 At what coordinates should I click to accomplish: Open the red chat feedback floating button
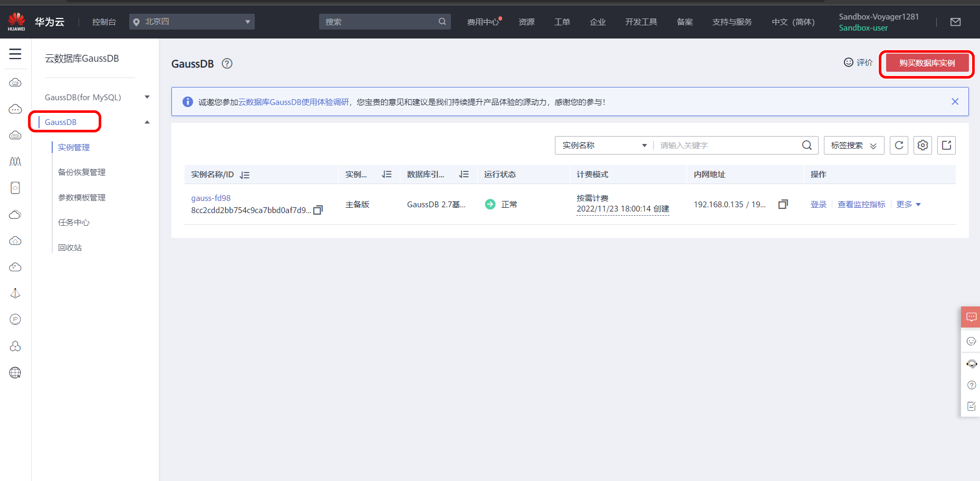coord(971,317)
